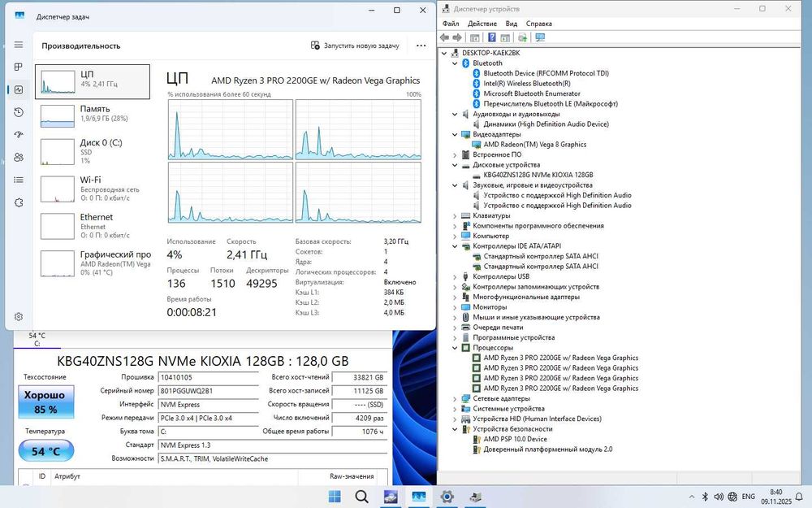Expand the Клавиатуры category
This screenshot has height=508, width=812.
click(x=455, y=215)
